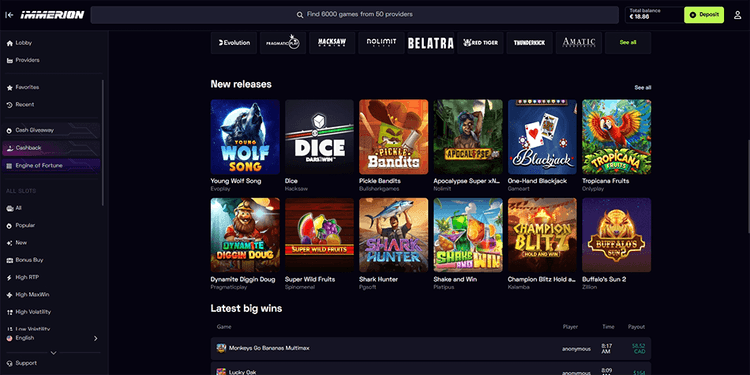Image resolution: width=750 pixels, height=375 pixels.
Task: Open Shark Hunter thumbnail
Action: click(x=394, y=235)
